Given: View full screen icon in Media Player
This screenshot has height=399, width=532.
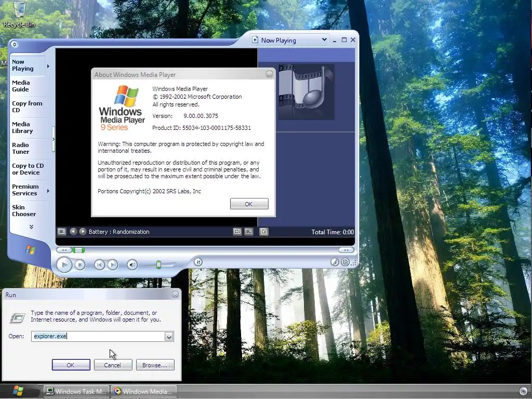Looking at the screenshot, I should click(249, 231).
